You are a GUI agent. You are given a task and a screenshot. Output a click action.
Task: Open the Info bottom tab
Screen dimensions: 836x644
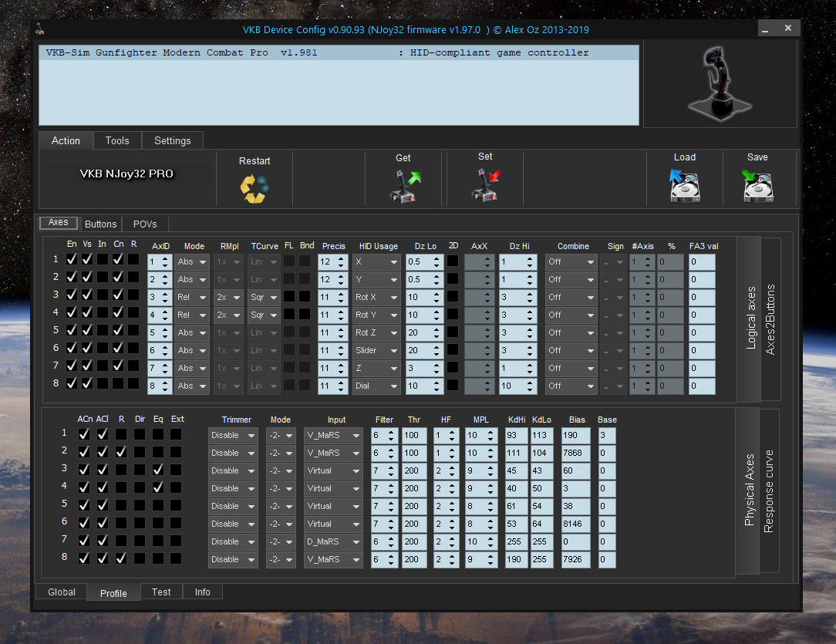tap(203, 592)
